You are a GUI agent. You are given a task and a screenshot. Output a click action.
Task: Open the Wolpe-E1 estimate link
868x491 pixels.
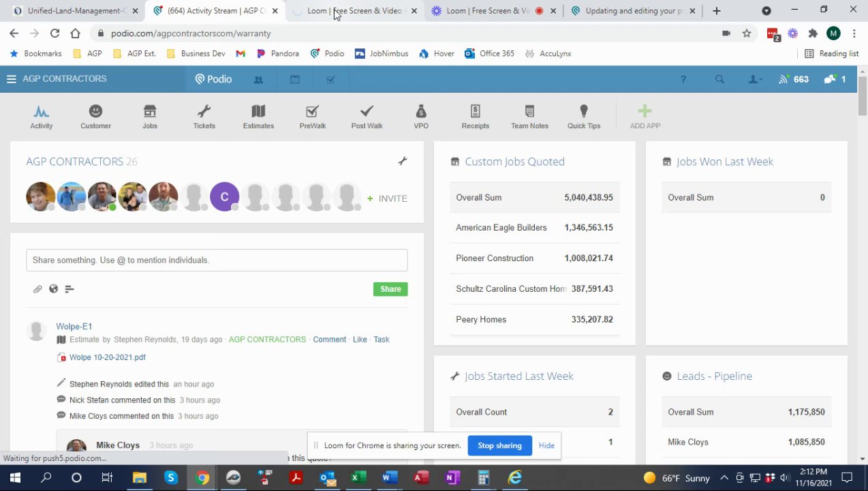point(74,327)
